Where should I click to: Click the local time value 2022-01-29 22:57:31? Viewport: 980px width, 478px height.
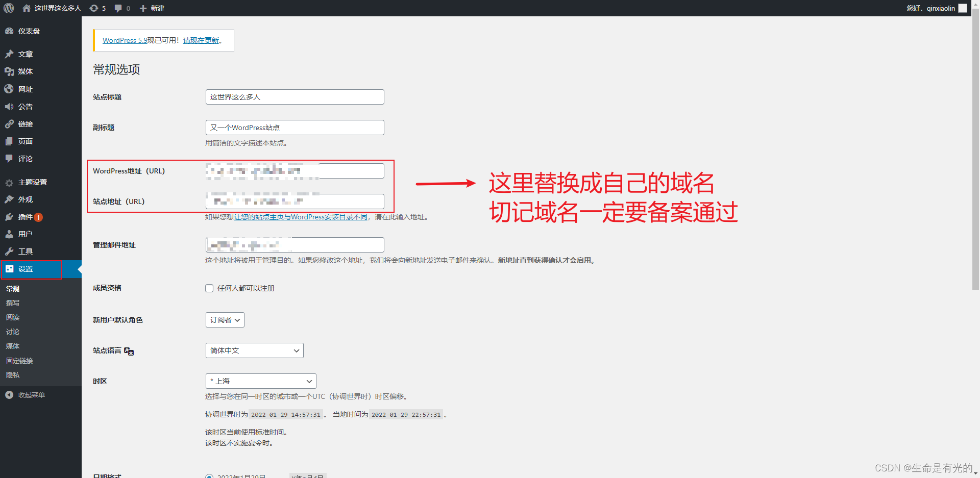click(406, 415)
